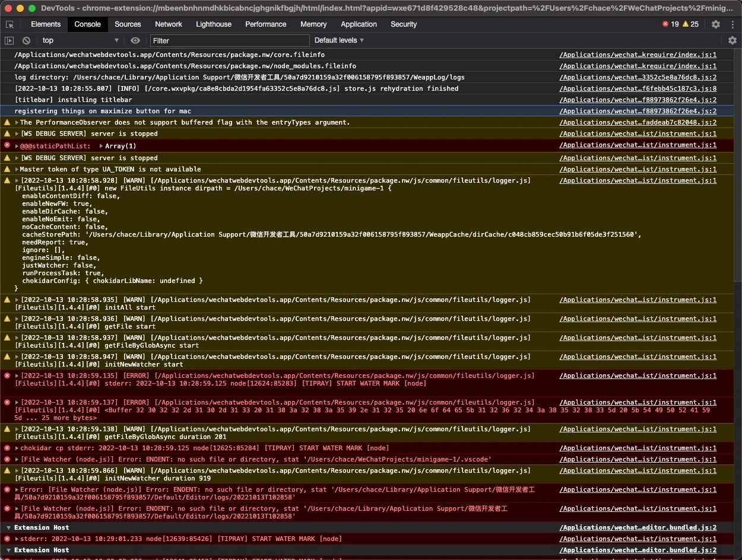Expand the Array(1) object value
The height and width of the screenshot is (560, 742).
[101, 147]
